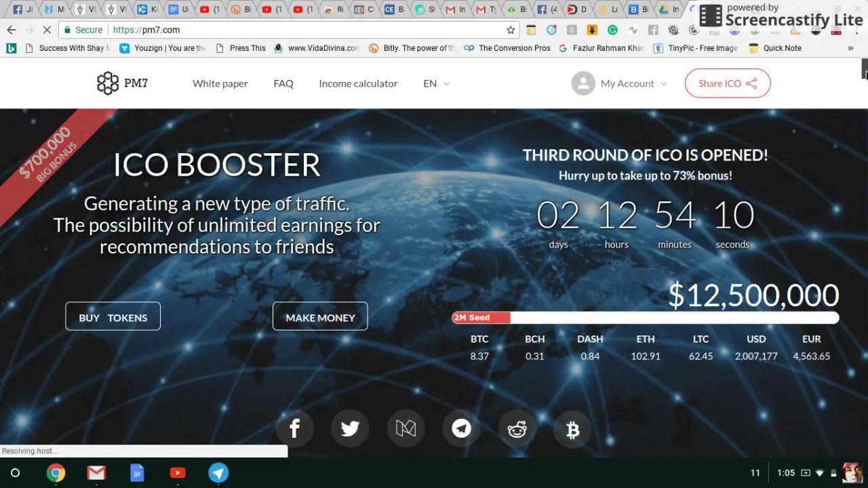Click the page vertical scrollbar thumb
Viewport: 868px width, 488px height.
(x=865, y=69)
